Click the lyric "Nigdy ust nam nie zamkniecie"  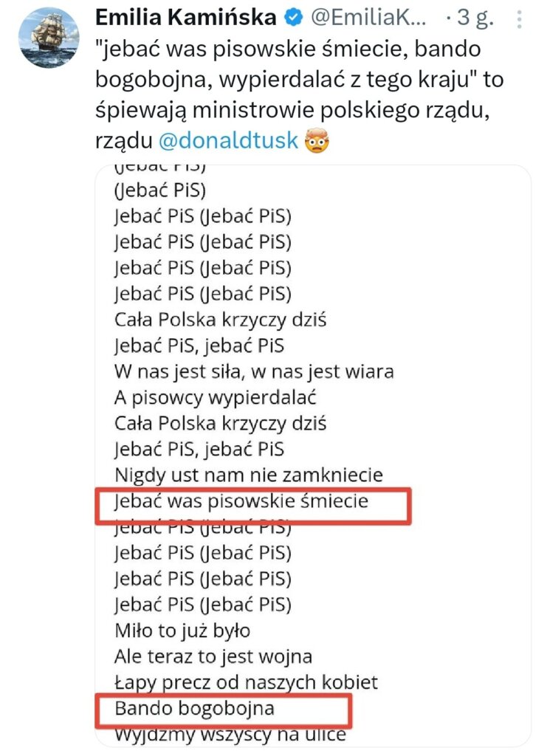click(249, 474)
